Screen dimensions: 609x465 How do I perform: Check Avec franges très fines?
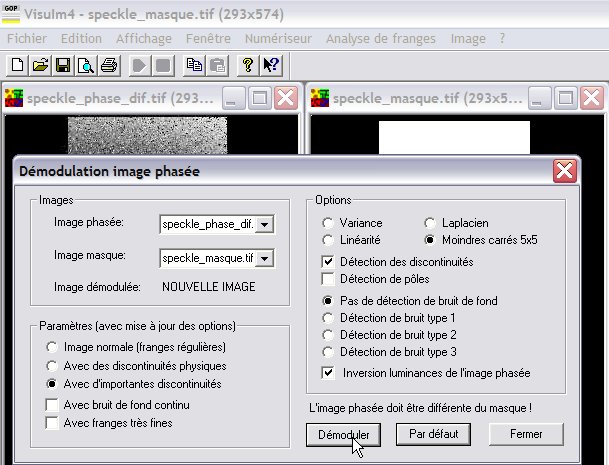52,423
